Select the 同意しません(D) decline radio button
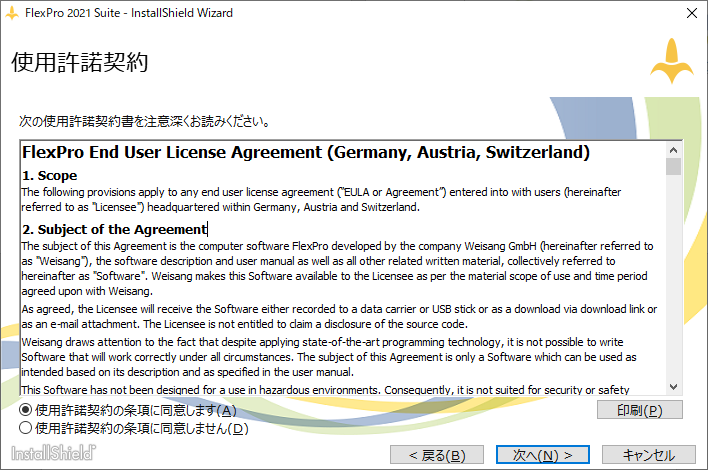 tap(26, 428)
